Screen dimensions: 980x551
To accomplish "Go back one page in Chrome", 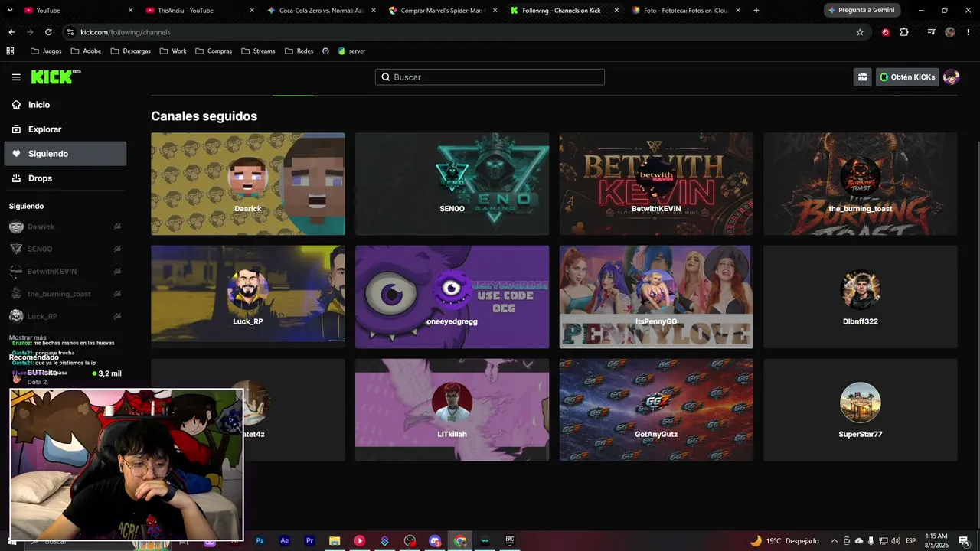I will click(11, 32).
